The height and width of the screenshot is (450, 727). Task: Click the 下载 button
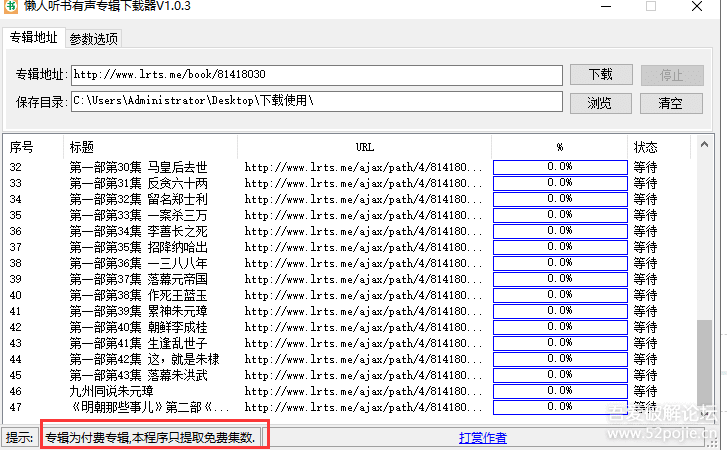pos(600,75)
